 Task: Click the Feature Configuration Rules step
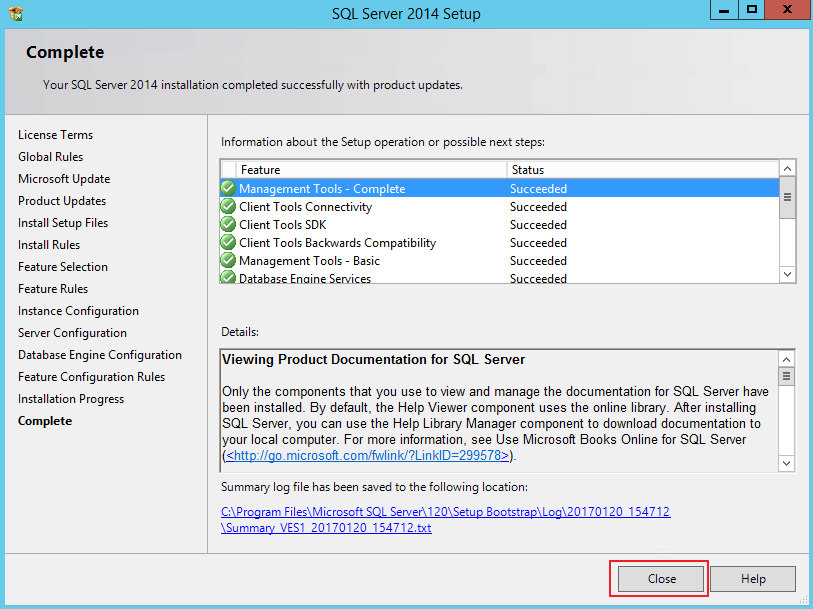coord(91,377)
